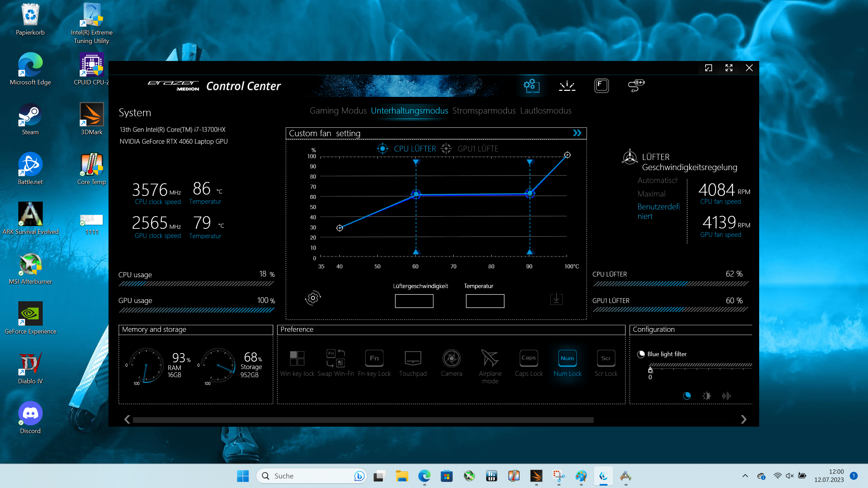
Task: Switch to Lautlosmodus tab
Action: [546, 110]
